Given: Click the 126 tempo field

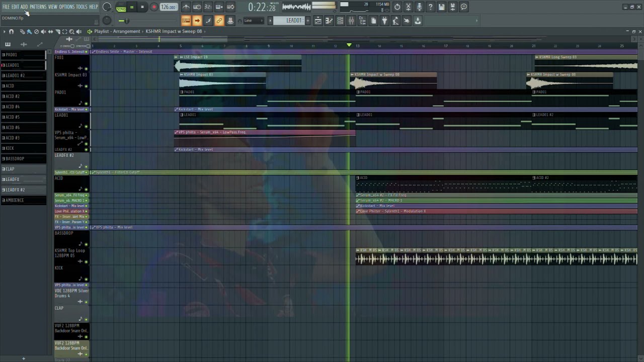Looking at the screenshot, I should [169, 8].
